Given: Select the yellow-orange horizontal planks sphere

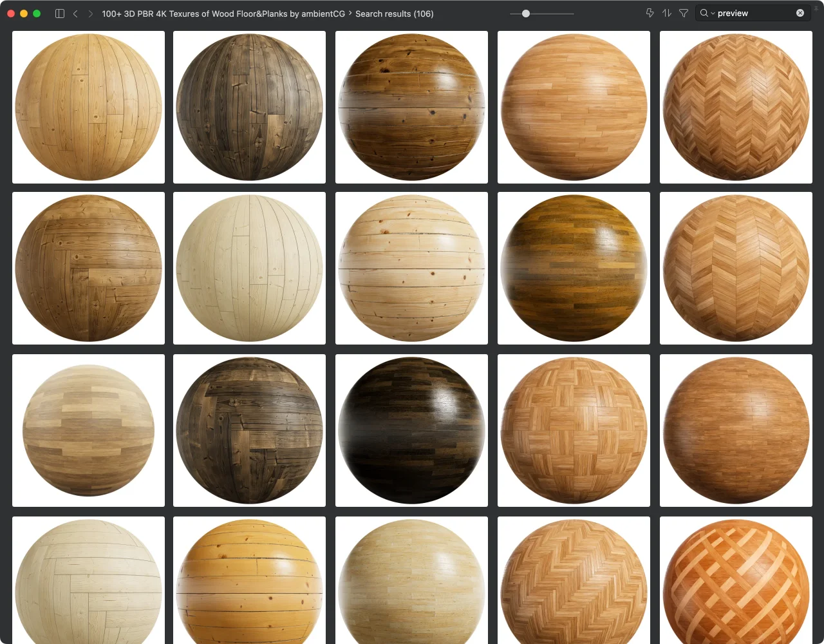Looking at the screenshot, I should click(249, 580).
